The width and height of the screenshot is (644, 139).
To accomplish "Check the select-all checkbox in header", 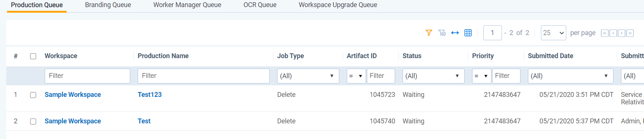I will (33, 56).
